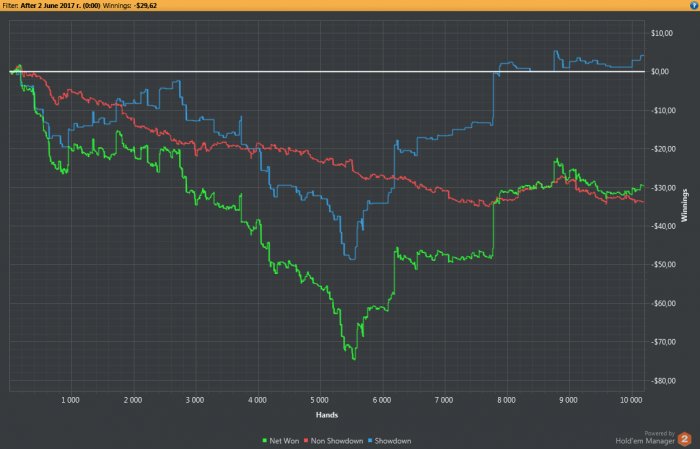This screenshot has height=449, width=700.
Task: Select the 9 000 hands tick label
Action: 568,400
